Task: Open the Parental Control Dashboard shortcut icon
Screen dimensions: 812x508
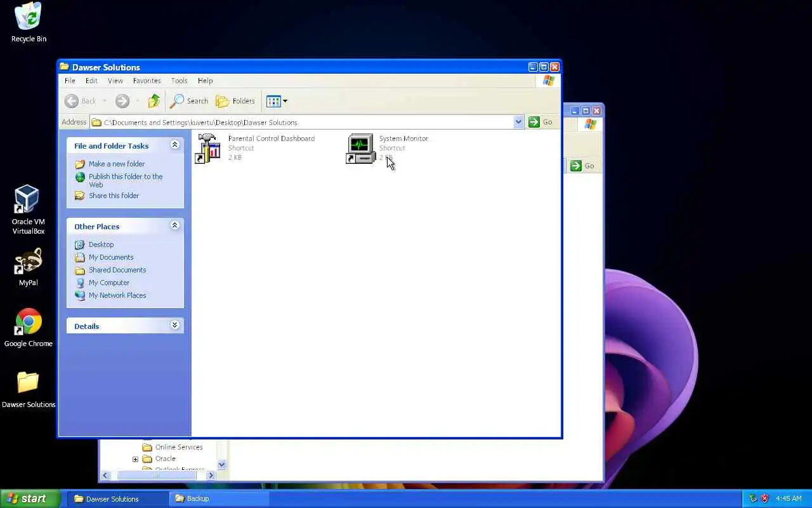Action: click(208, 148)
